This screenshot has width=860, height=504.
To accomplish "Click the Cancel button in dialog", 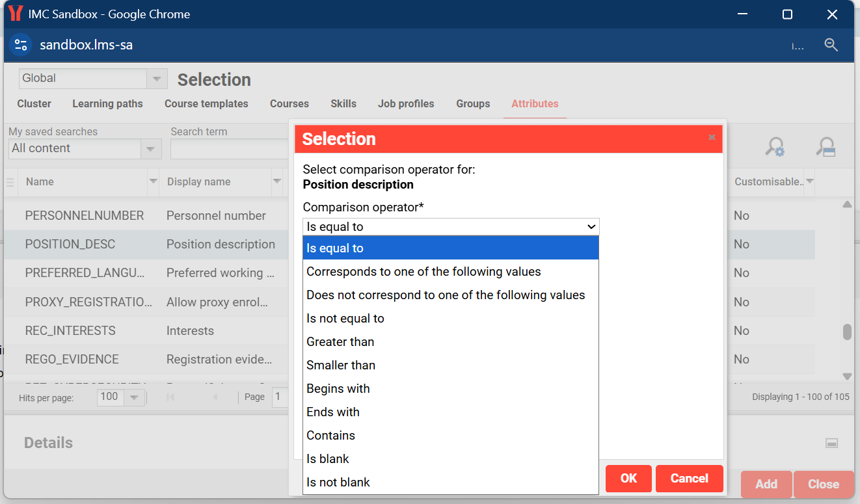I will coord(689,479).
